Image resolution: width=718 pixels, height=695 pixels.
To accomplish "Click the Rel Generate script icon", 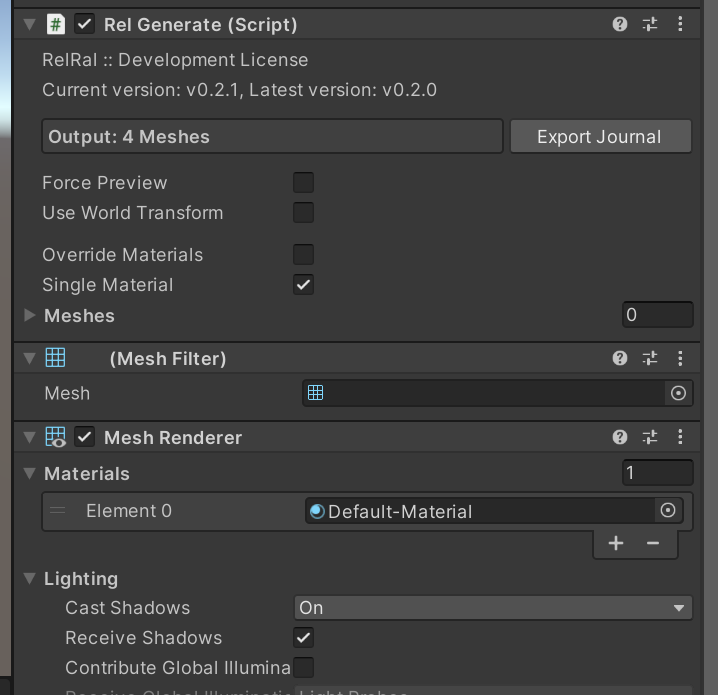I will click(55, 24).
